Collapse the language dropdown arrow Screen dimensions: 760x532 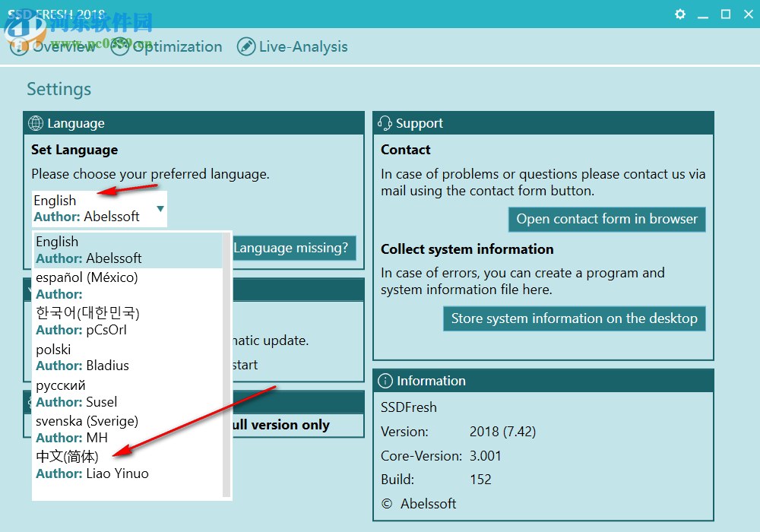[x=160, y=209]
